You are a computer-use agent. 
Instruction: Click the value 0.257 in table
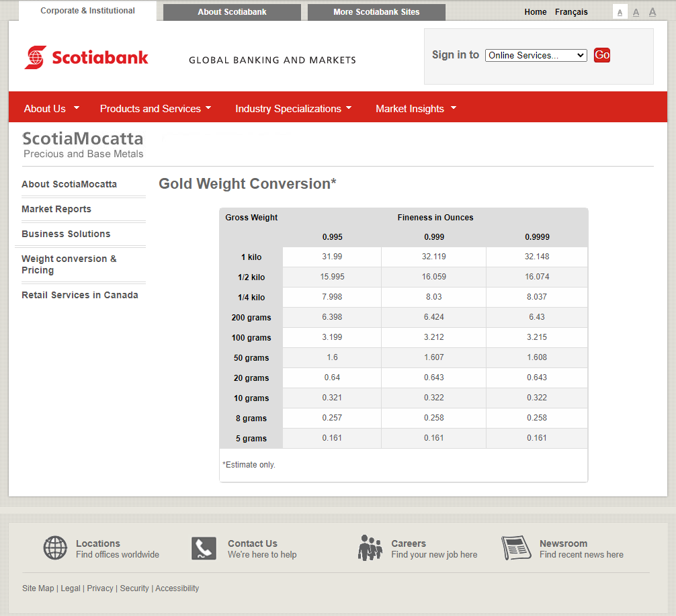click(x=332, y=418)
